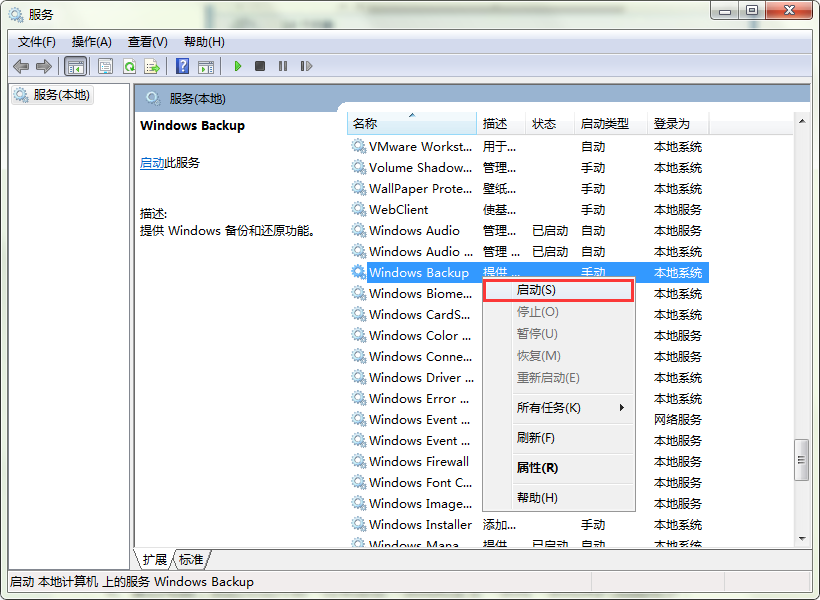Click the Back arrow in toolbar
Image resolution: width=820 pixels, height=600 pixels.
(21, 66)
